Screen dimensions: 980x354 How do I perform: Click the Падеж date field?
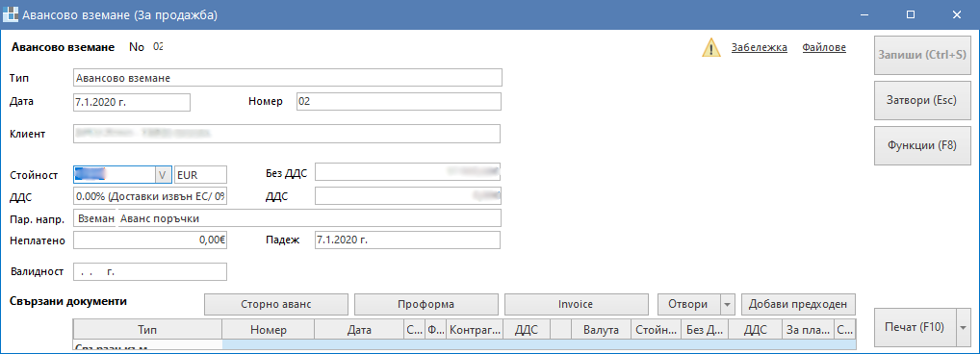(x=407, y=240)
